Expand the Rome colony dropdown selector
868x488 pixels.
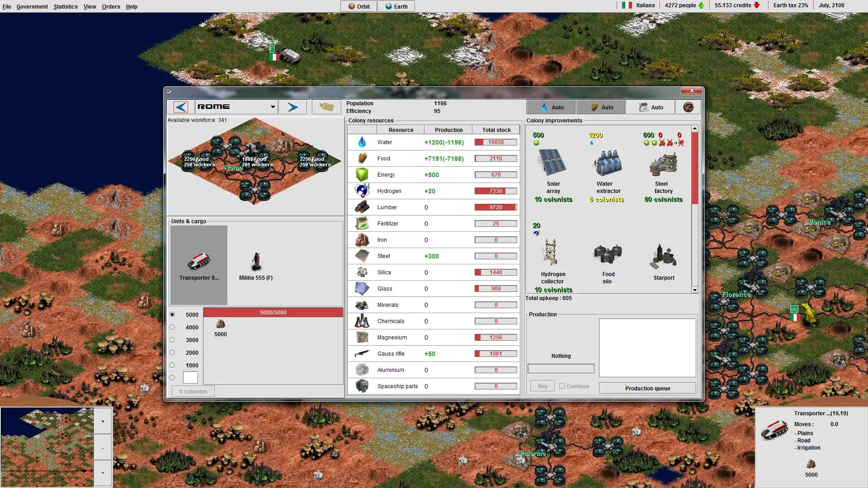[x=272, y=106]
